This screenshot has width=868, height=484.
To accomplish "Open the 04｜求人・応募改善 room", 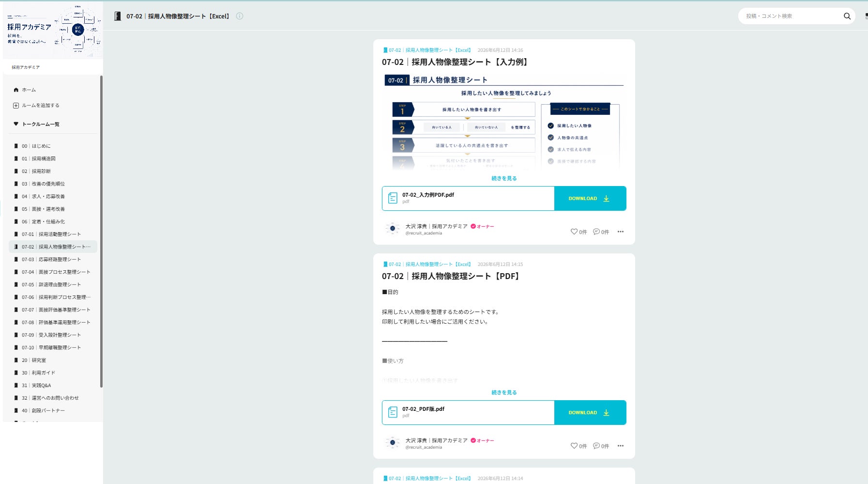I will tap(53, 196).
